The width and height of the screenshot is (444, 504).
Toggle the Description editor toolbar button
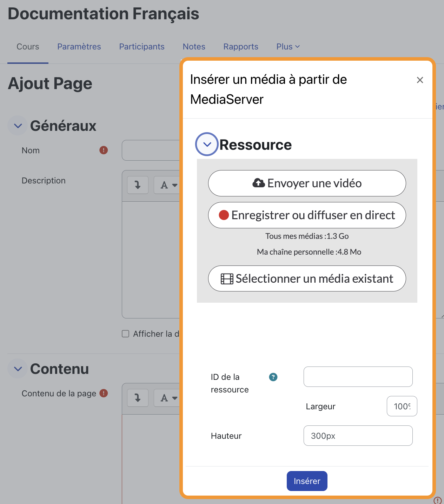138,185
